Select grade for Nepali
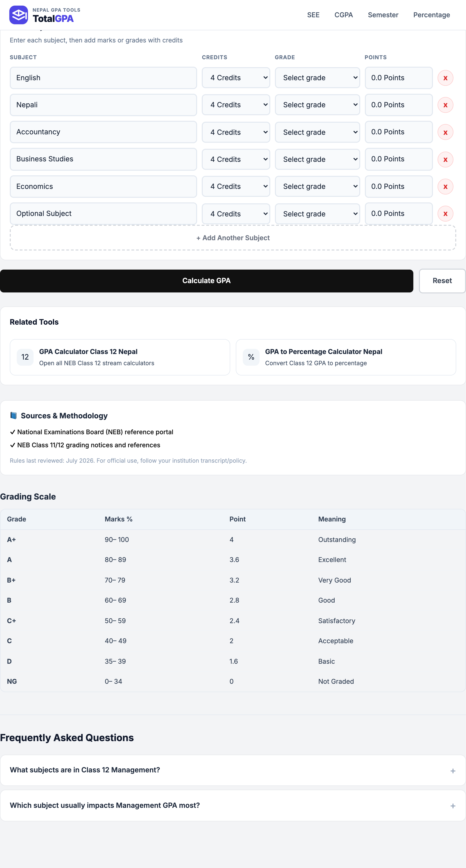The width and height of the screenshot is (466, 868). [318, 105]
